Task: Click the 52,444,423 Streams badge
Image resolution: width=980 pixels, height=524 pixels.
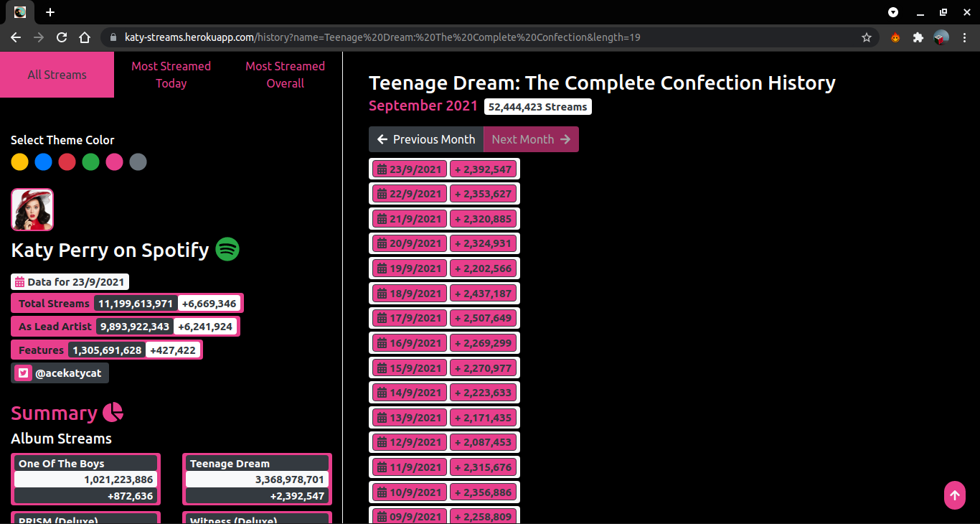Action: (538, 107)
